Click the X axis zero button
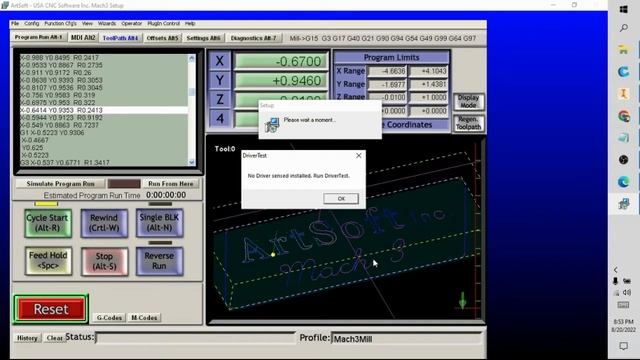 (x=220, y=61)
